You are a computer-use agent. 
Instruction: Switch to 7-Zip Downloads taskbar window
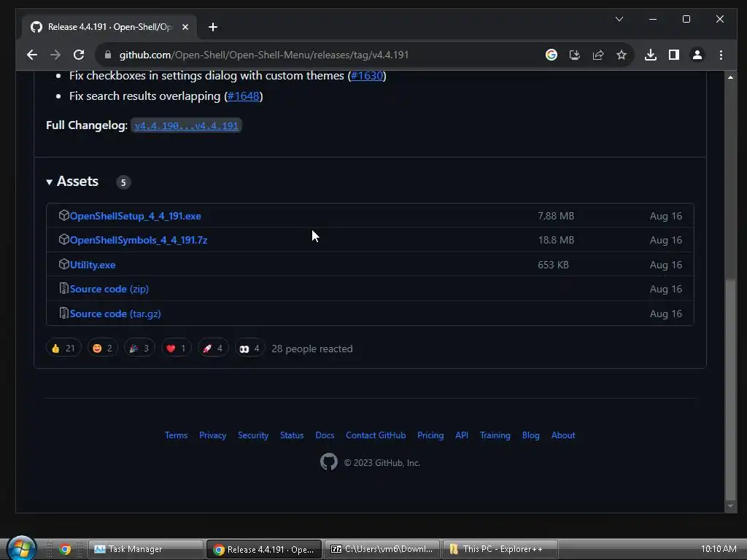382,549
